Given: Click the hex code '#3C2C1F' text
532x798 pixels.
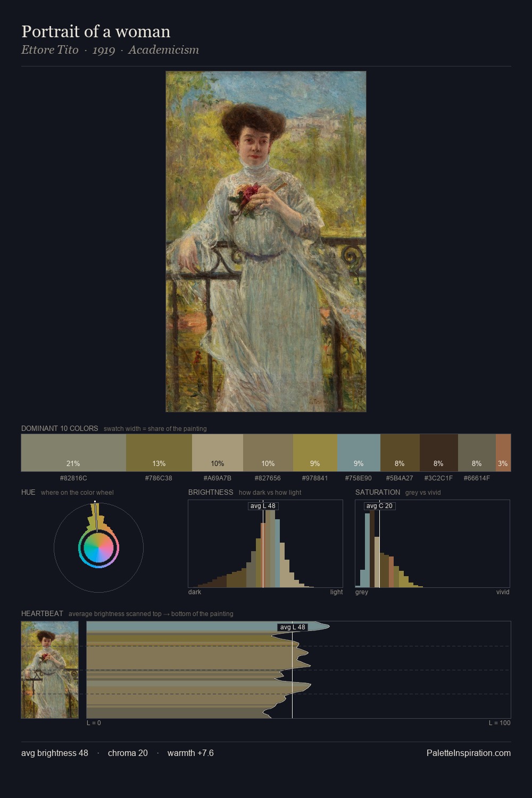Looking at the screenshot, I should click(x=438, y=478).
